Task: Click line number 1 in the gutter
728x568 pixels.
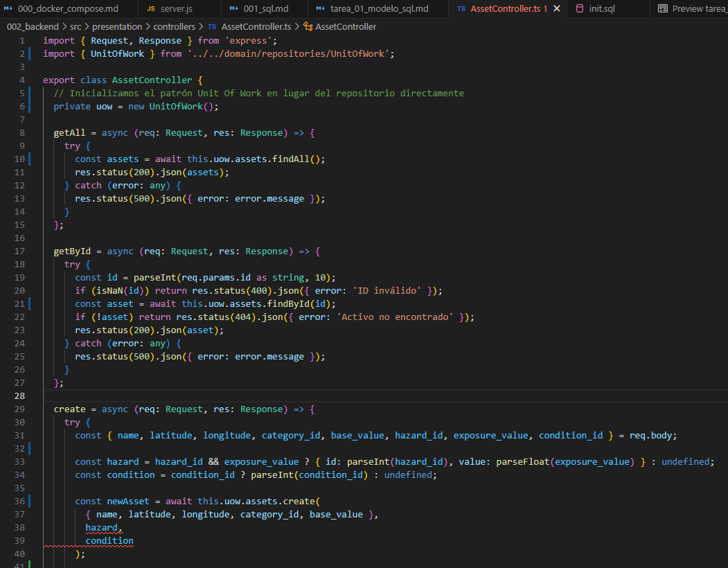Action: pyautogui.click(x=22, y=41)
